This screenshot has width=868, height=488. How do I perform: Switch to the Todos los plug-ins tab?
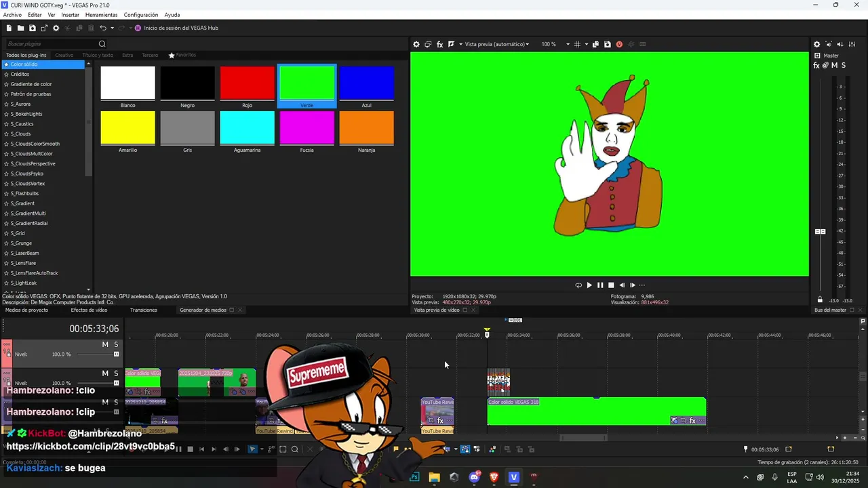pos(26,55)
